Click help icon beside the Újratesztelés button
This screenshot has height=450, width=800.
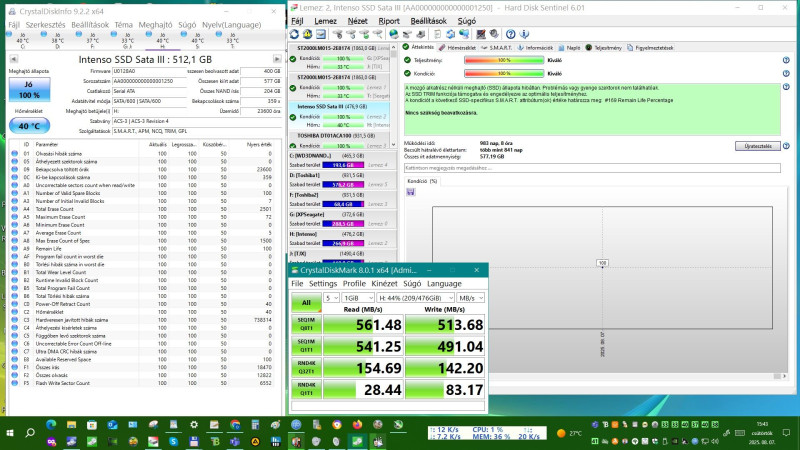click(786, 146)
